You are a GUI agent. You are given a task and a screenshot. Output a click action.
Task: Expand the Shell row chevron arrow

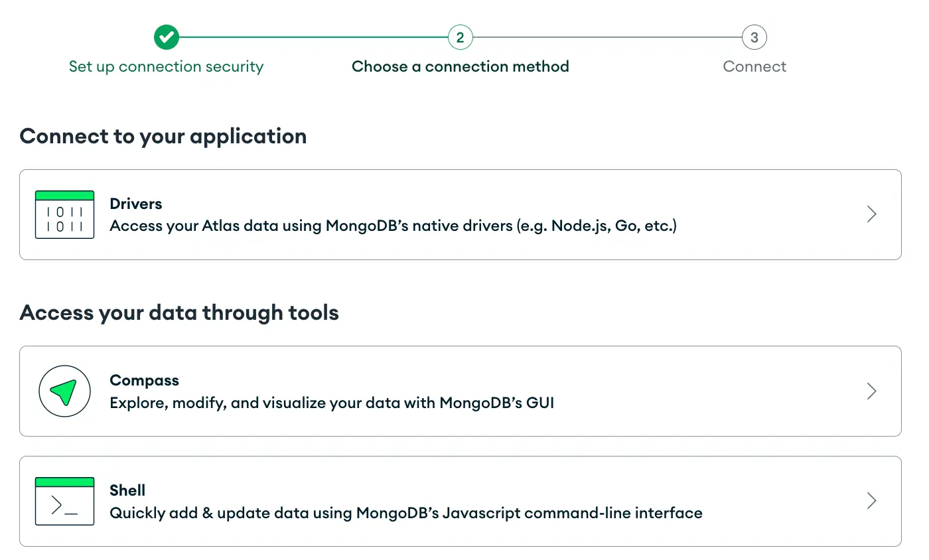click(x=872, y=501)
